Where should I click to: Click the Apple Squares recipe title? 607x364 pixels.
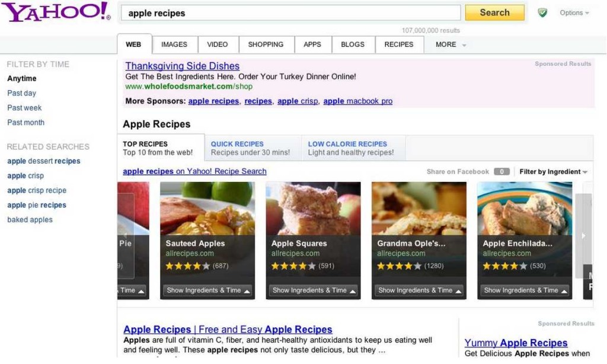(x=299, y=244)
